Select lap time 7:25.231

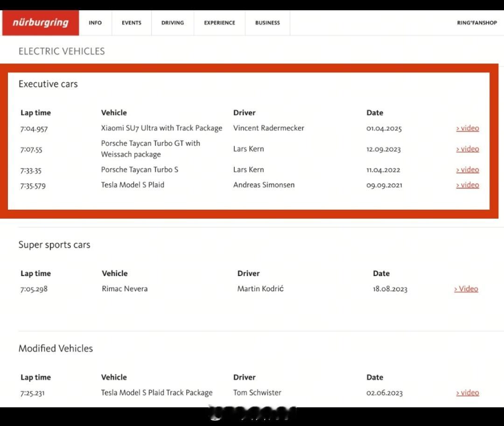tap(33, 393)
